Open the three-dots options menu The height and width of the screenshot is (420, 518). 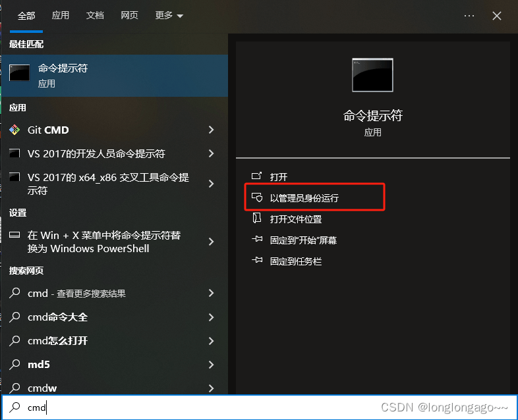click(x=469, y=16)
